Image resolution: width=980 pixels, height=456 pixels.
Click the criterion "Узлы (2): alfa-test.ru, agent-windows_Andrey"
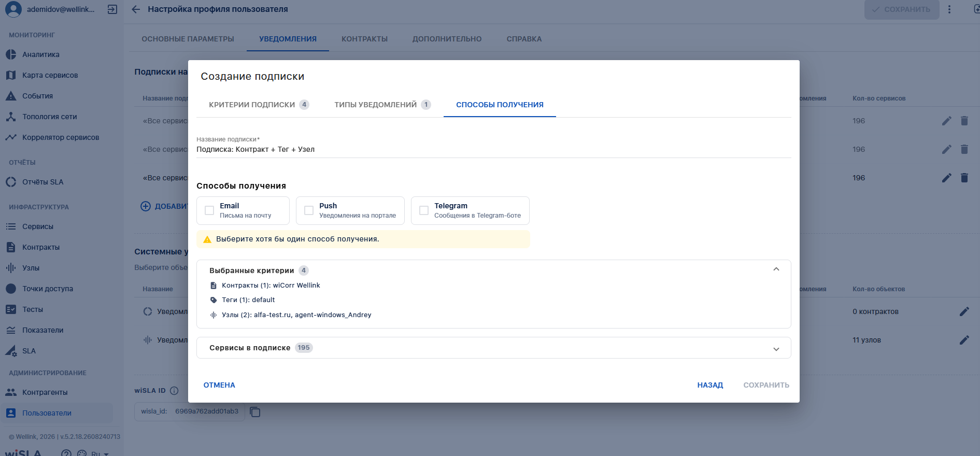tap(296, 315)
